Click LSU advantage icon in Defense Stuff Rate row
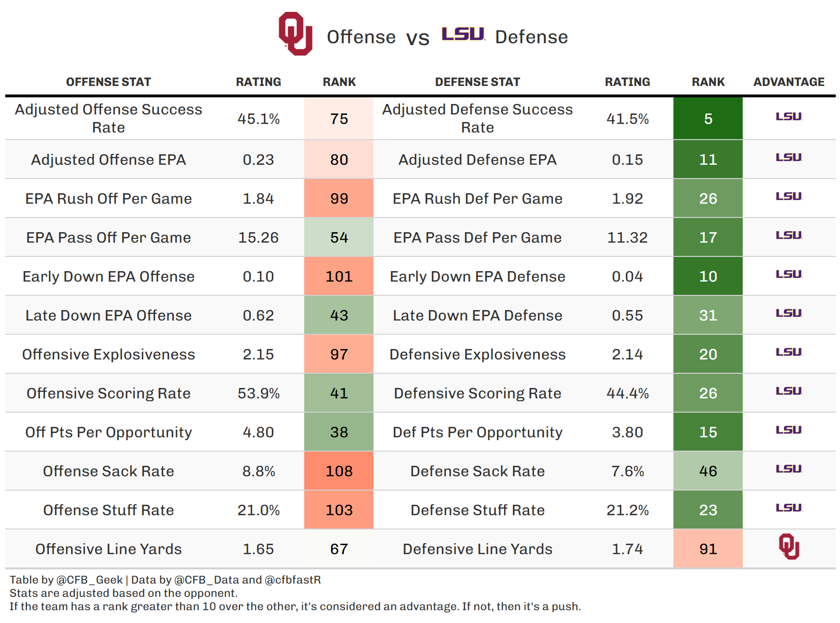 [x=789, y=508]
